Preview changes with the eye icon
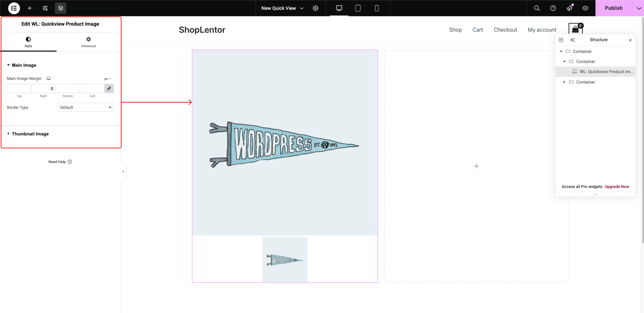Image resolution: width=644 pixels, height=313 pixels. pyautogui.click(x=585, y=8)
